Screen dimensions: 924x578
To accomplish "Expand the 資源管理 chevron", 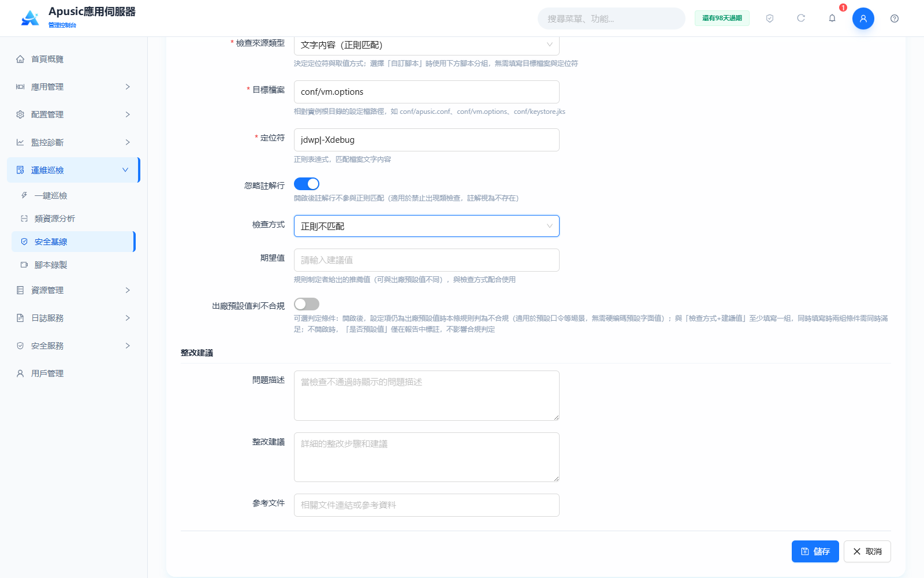I will (128, 290).
